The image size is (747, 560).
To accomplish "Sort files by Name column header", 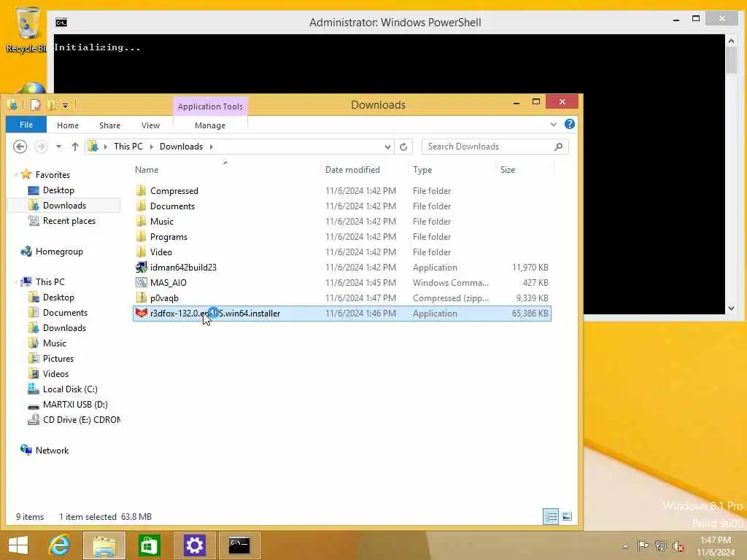I will [226, 169].
